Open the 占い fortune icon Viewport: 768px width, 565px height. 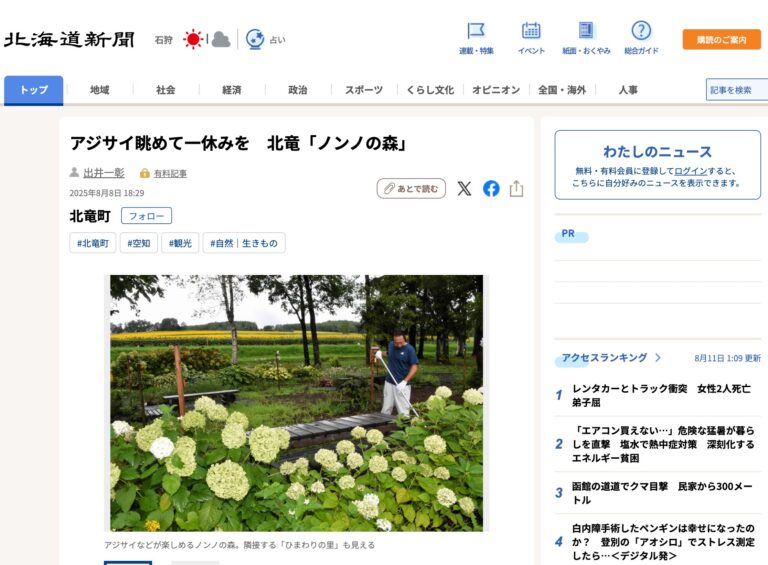click(x=256, y=39)
